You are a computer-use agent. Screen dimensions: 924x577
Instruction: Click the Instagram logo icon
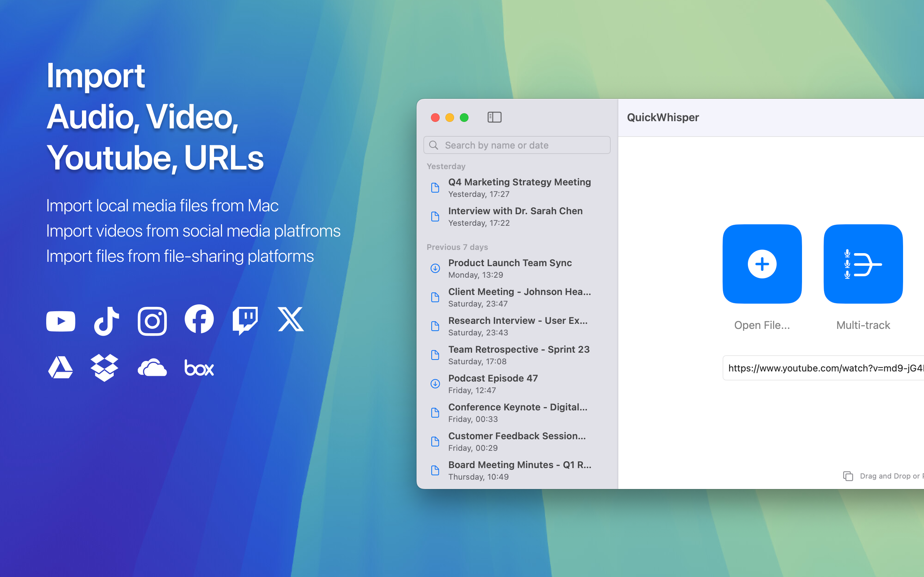click(152, 321)
